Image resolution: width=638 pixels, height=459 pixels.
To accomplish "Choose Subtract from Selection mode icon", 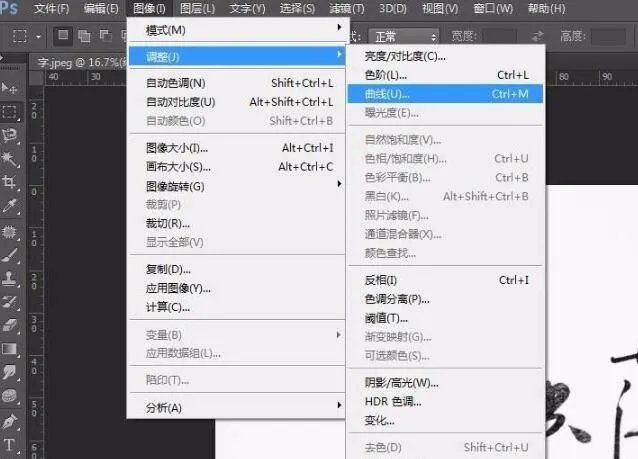I will 106,36.
